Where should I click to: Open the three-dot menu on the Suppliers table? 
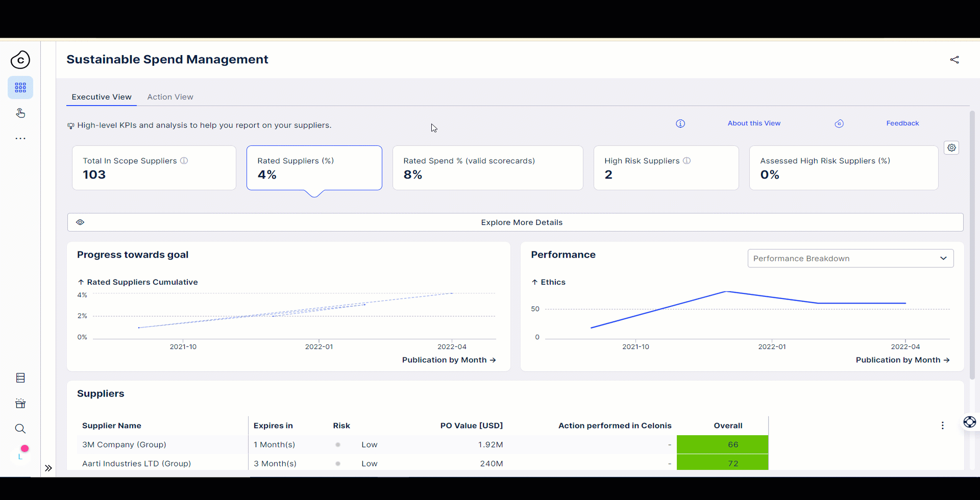click(x=942, y=425)
